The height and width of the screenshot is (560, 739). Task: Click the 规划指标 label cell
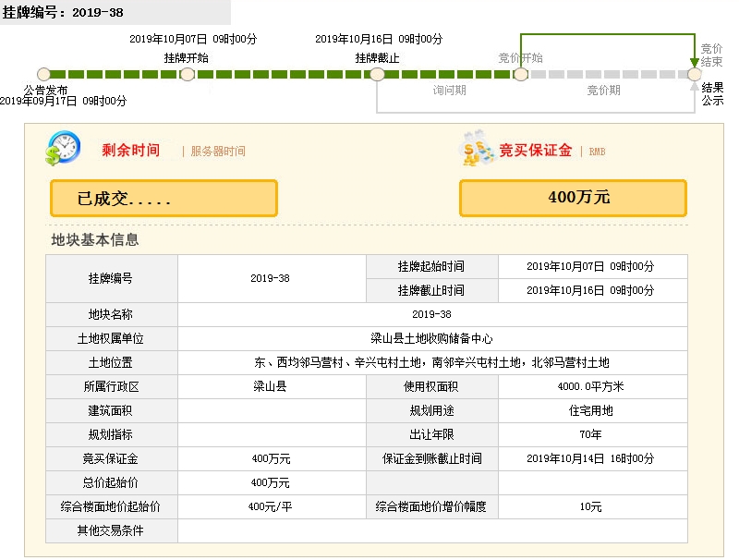pos(112,434)
